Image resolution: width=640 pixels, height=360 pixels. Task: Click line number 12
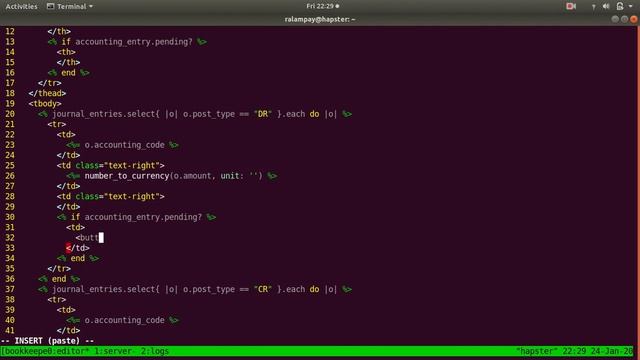(x=10, y=31)
